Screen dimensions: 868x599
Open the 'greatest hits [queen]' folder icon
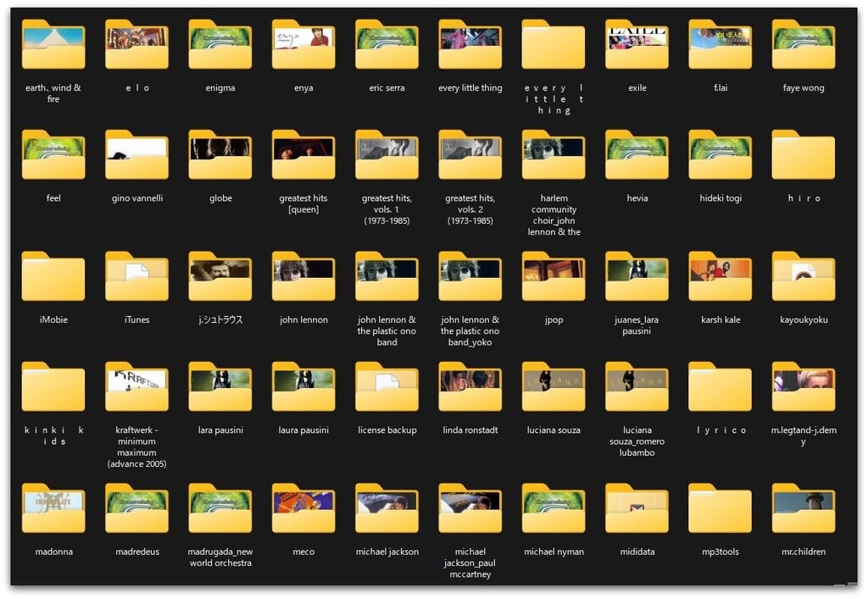(303, 155)
